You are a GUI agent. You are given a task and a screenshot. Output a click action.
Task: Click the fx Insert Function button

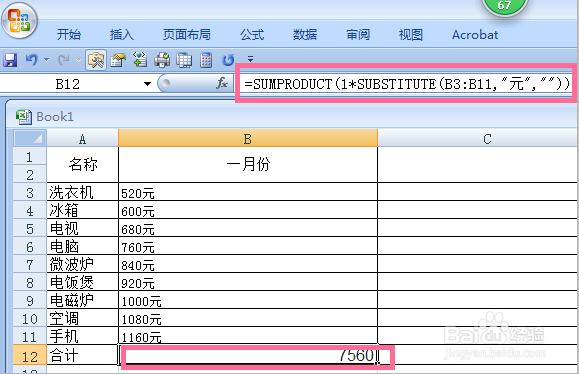tap(222, 83)
